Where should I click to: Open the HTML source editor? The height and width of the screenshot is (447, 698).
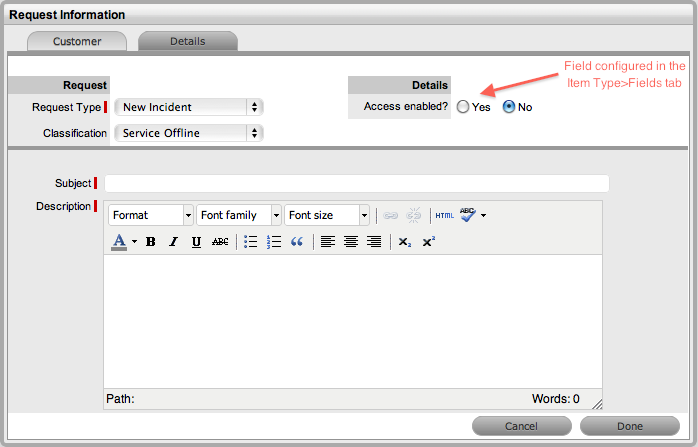[444, 215]
